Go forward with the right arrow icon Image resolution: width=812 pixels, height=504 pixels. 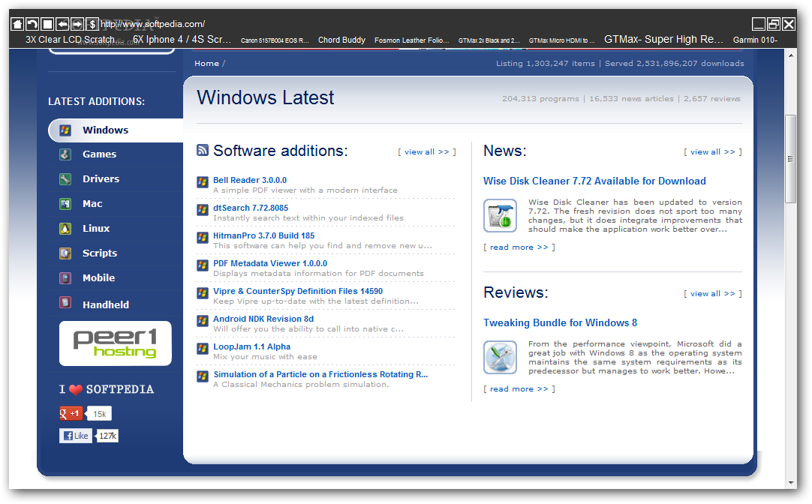[77, 24]
